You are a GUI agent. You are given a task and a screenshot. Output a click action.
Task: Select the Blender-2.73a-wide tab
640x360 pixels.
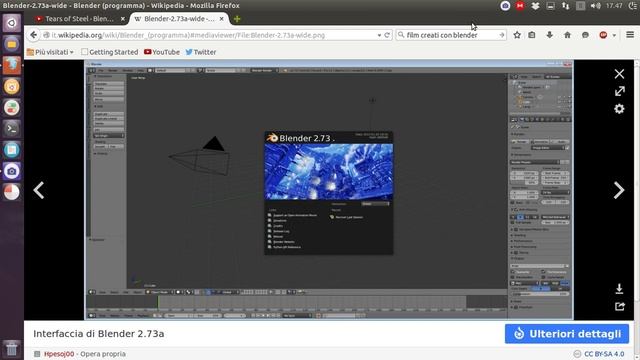pyautogui.click(x=179, y=19)
